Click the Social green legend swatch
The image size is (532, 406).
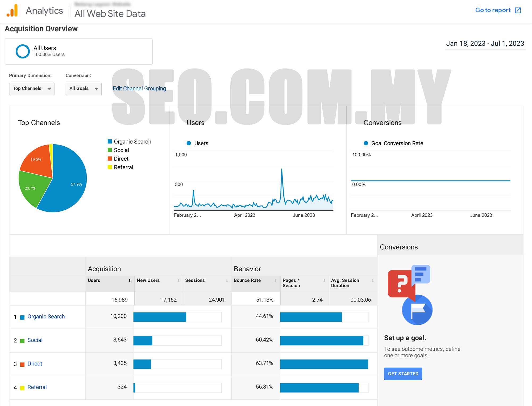[x=110, y=150]
